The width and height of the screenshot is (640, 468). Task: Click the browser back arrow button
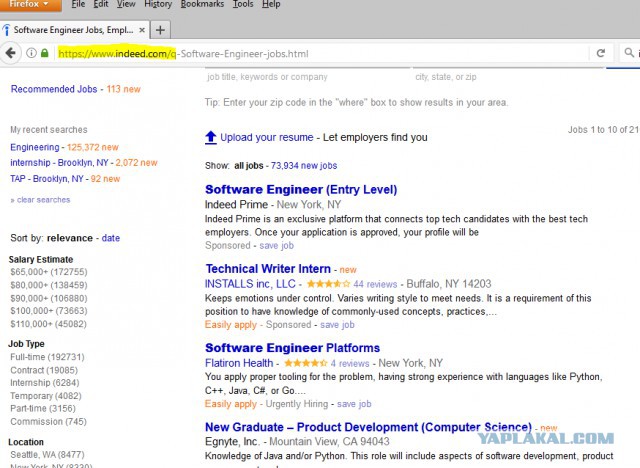pos(11,53)
